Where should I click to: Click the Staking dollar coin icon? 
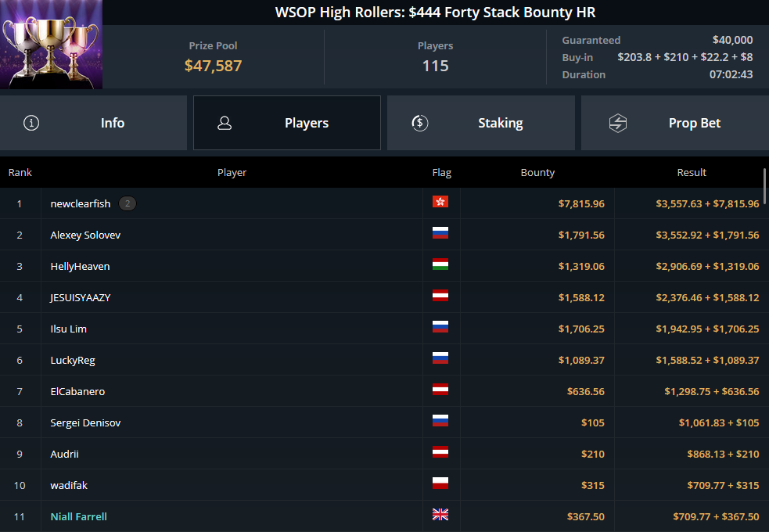[420, 123]
